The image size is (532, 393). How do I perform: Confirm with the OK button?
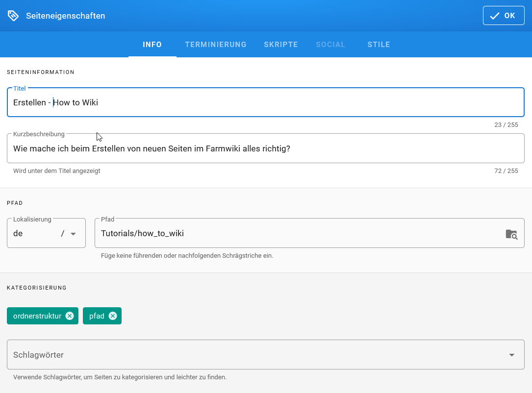pyautogui.click(x=504, y=16)
